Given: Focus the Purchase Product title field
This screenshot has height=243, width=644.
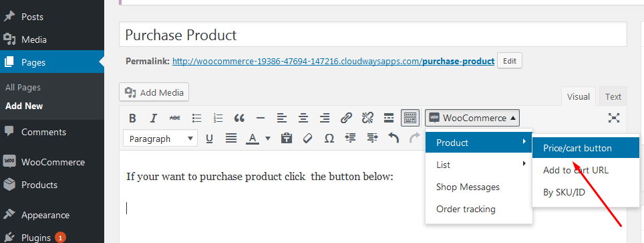Looking at the screenshot, I should [x=373, y=35].
